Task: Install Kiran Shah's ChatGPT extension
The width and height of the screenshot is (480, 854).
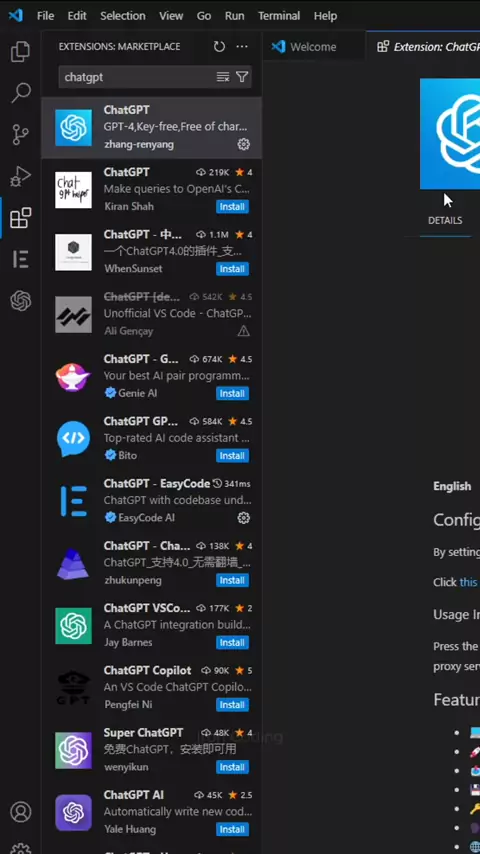Action: [x=233, y=206]
